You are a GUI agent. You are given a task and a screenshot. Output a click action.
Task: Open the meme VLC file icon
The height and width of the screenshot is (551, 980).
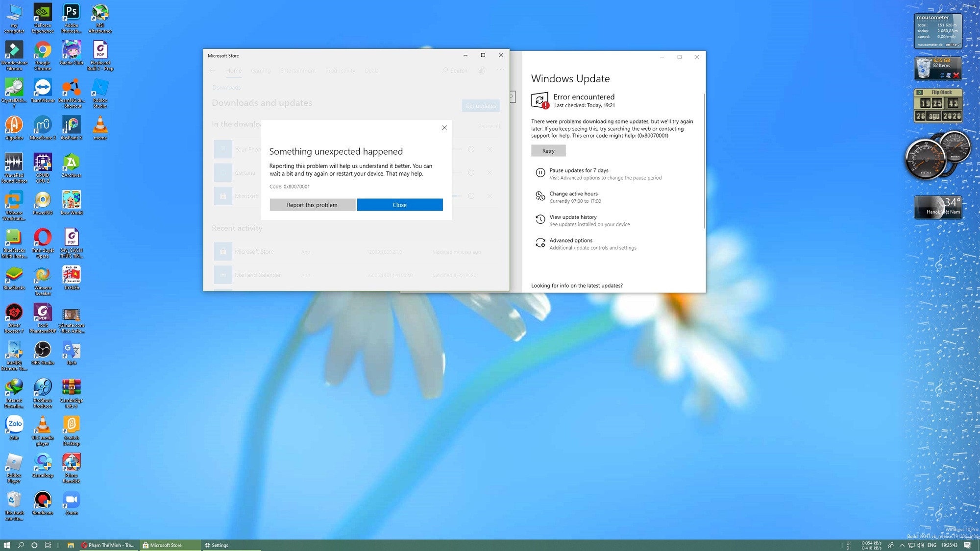[100, 128]
